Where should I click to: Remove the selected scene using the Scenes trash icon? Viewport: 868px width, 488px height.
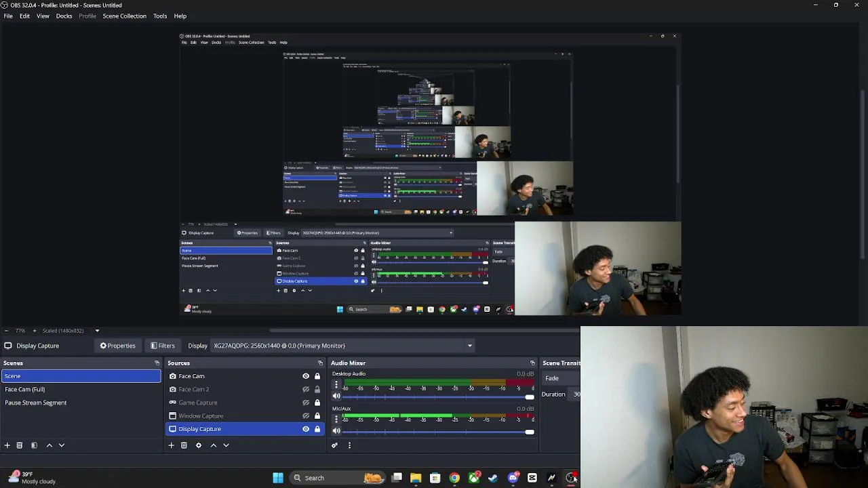point(20,445)
